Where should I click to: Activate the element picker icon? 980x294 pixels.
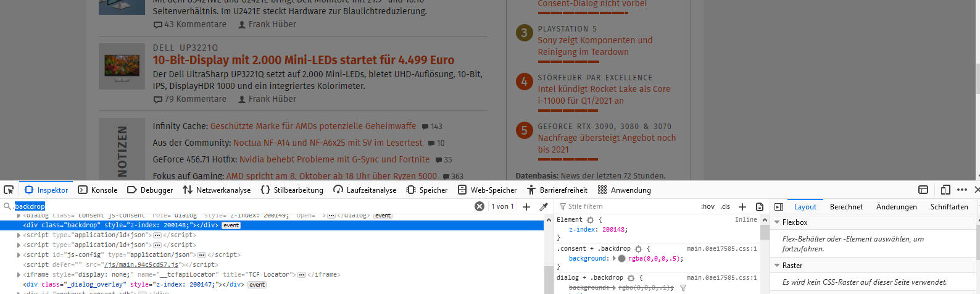coord(9,190)
